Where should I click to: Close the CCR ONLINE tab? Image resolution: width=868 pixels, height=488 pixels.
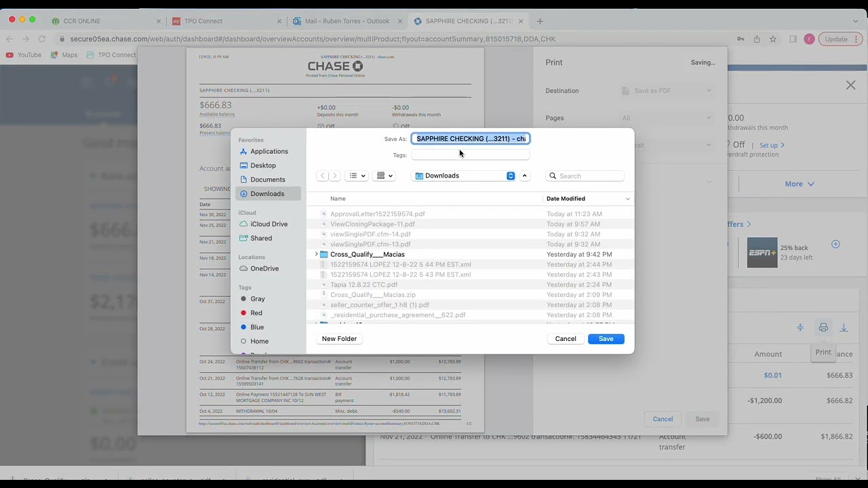click(159, 21)
